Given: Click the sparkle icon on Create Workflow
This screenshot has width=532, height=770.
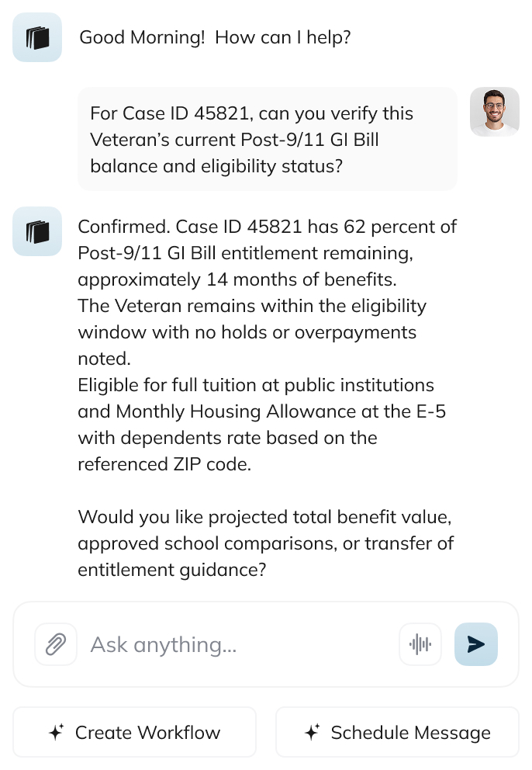Looking at the screenshot, I should [57, 732].
